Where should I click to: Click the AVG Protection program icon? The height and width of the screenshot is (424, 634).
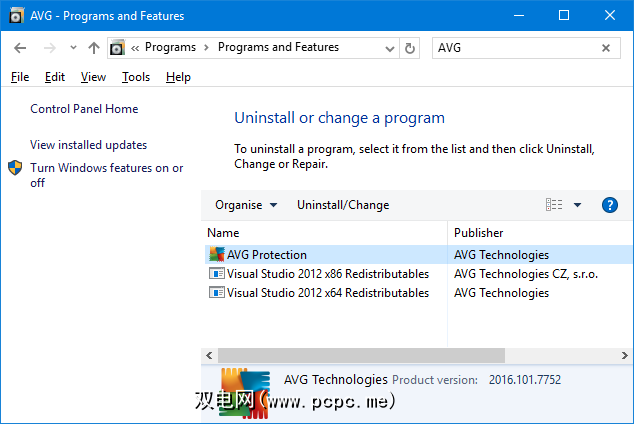[x=217, y=255]
